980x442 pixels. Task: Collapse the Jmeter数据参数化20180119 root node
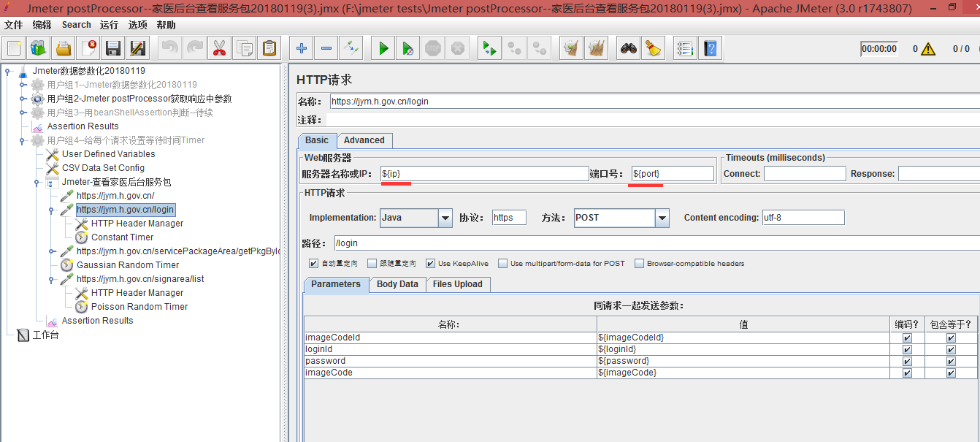(x=7, y=71)
